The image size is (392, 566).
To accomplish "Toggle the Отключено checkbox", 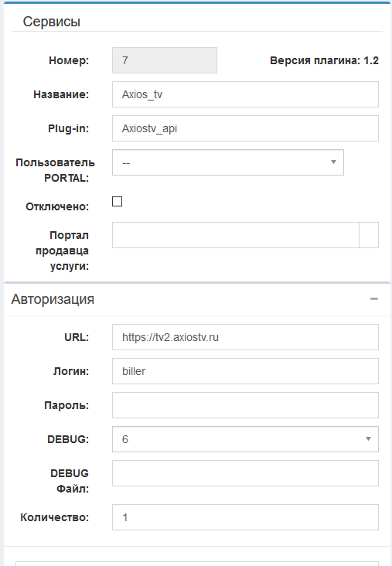I will click(x=118, y=201).
